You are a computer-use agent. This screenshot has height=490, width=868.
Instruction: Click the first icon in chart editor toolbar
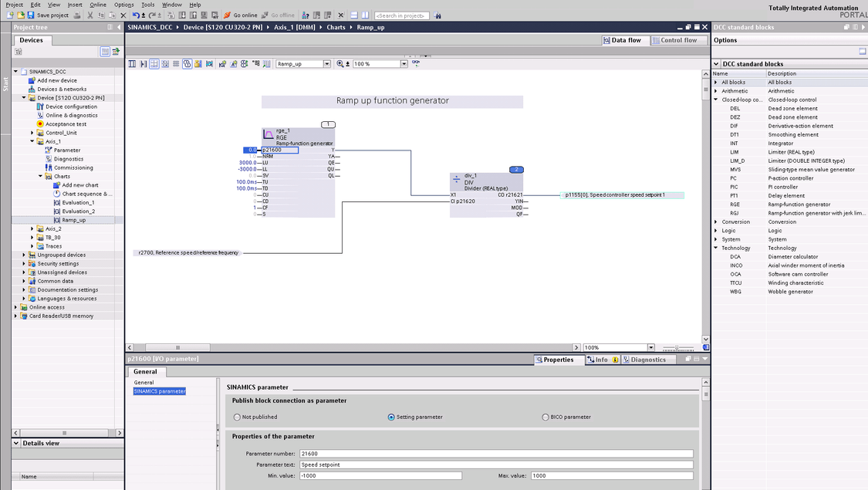pos(132,64)
